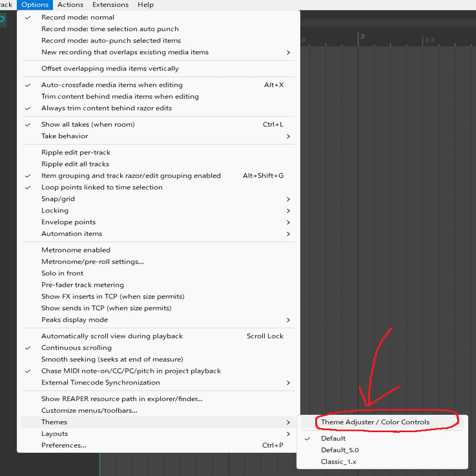Enable Trim content behind media items when editing
This screenshot has height=476, width=476.
coord(158,96)
